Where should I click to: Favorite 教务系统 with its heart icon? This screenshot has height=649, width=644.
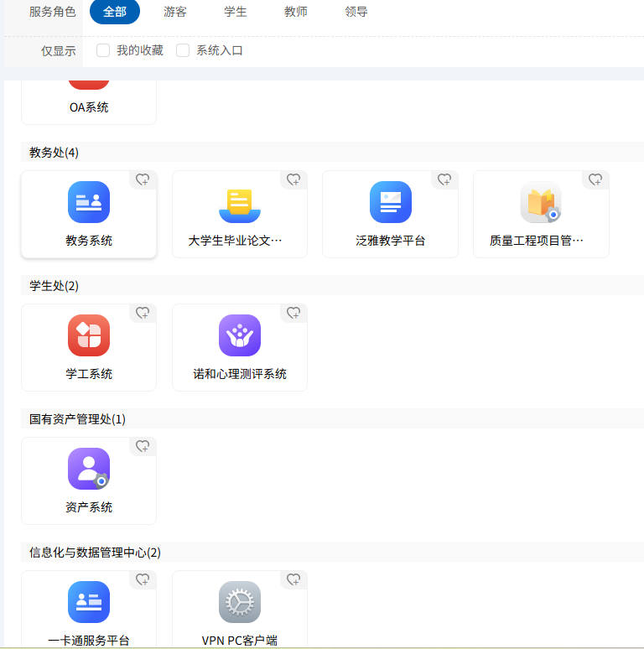click(x=143, y=179)
